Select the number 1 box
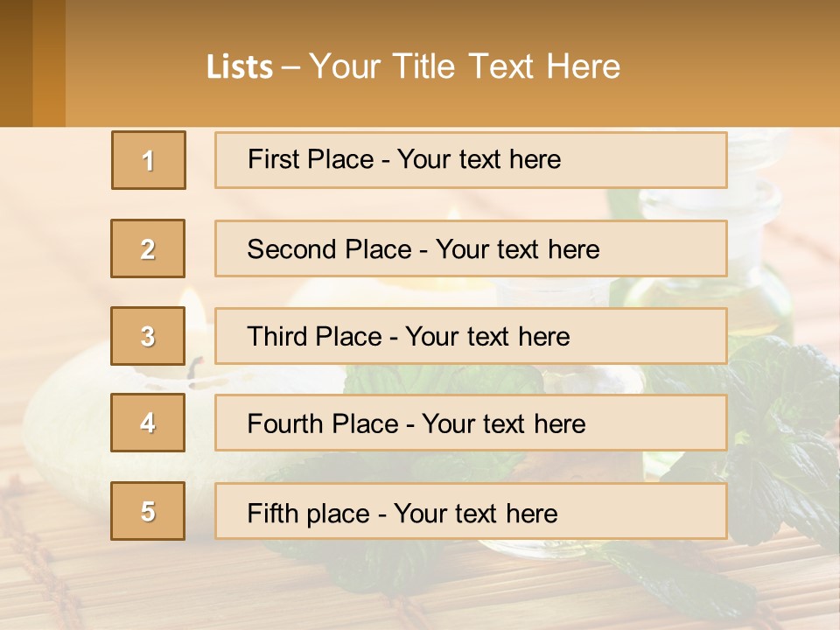 pos(149,160)
